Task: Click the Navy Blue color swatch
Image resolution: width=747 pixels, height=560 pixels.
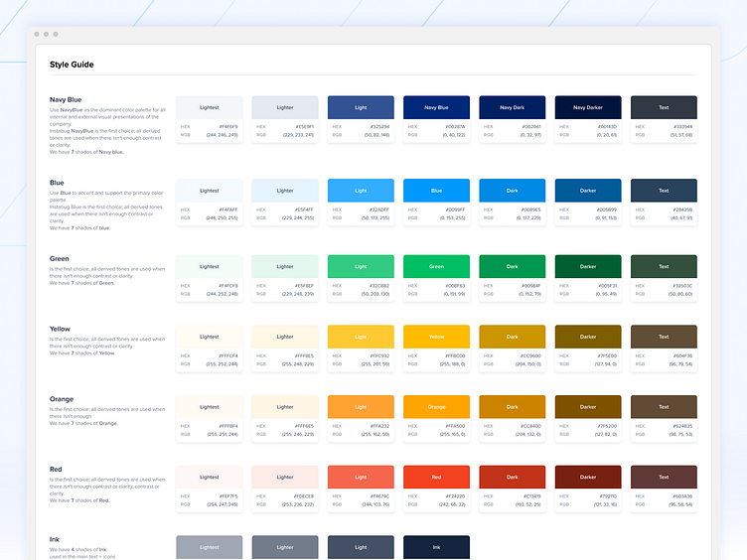Action: pos(436,107)
